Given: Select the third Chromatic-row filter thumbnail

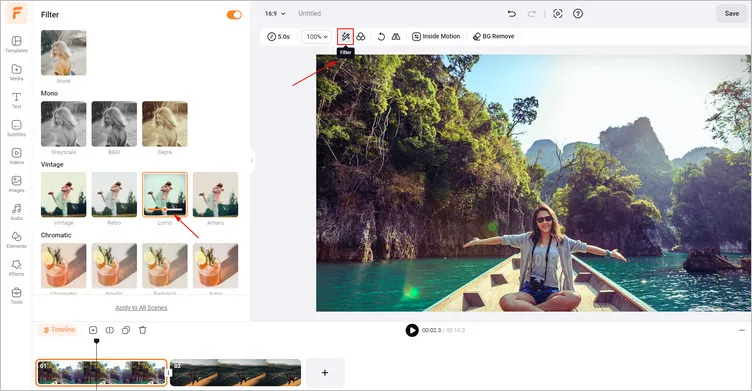Looking at the screenshot, I should point(165,266).
